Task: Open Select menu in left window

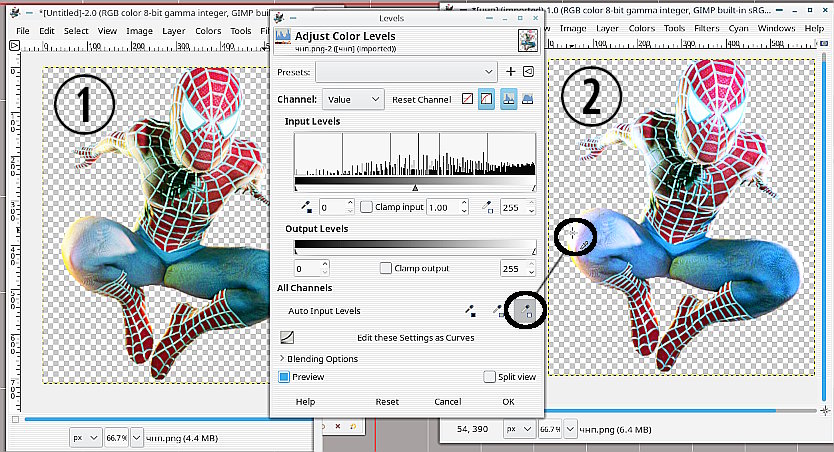Action: point(76,31)
